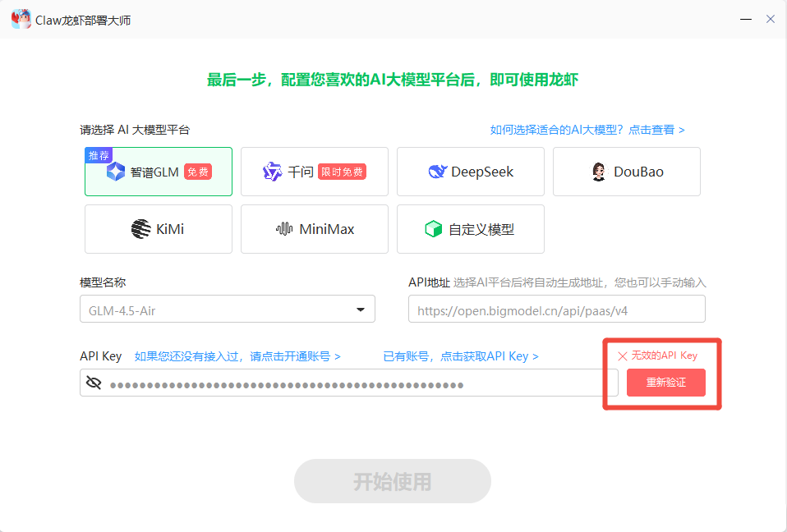Click the 千问 platform icon
The height and width of the screenshot is (532, 787).
click(274, 171)
